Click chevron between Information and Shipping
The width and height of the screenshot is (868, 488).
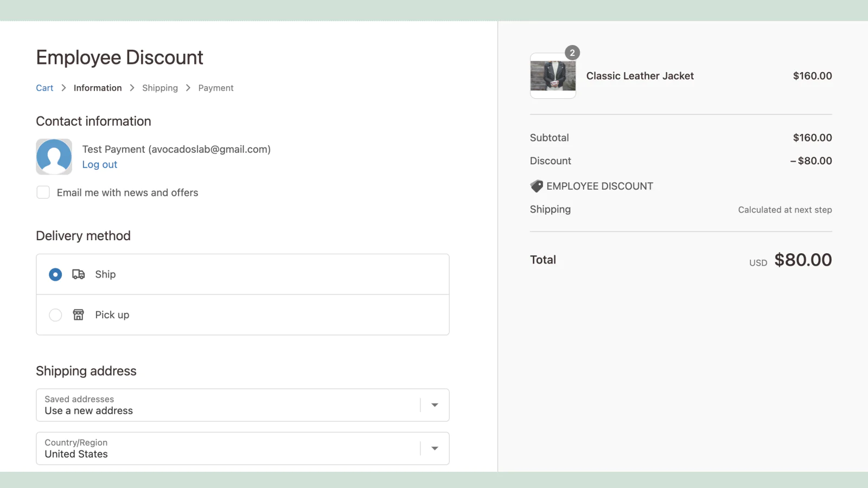tap(132, 88)
